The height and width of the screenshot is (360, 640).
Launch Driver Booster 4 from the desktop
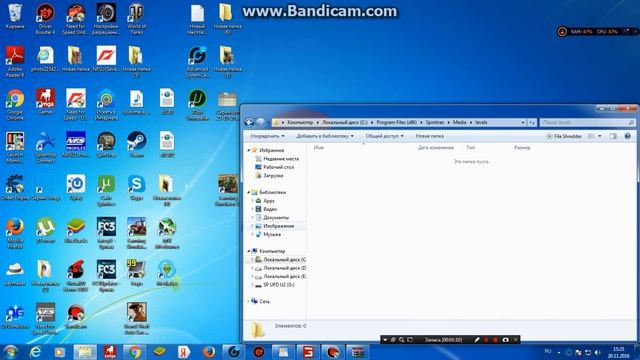(45, 18)
